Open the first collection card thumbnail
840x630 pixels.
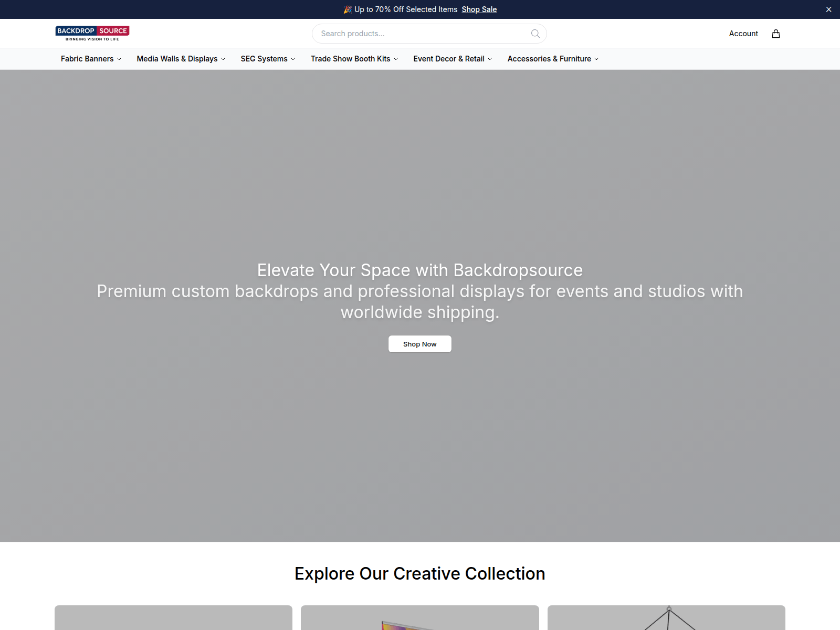tap(173, 617)
